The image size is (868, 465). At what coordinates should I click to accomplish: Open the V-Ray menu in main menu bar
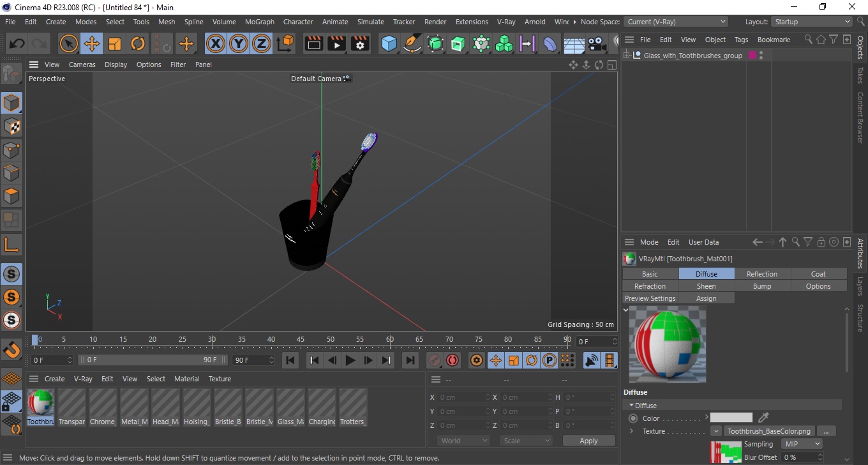tap(506, 22)
